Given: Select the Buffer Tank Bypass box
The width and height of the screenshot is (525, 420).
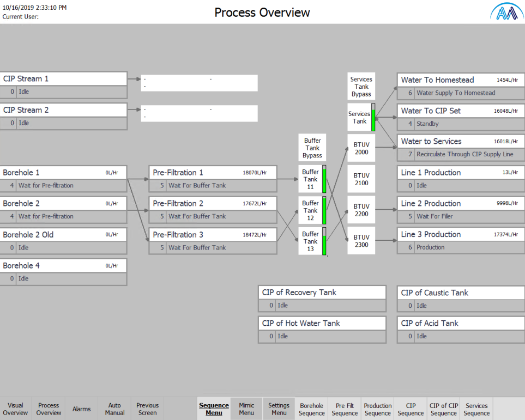Looking at the screenshot, I should coord(312,148).
